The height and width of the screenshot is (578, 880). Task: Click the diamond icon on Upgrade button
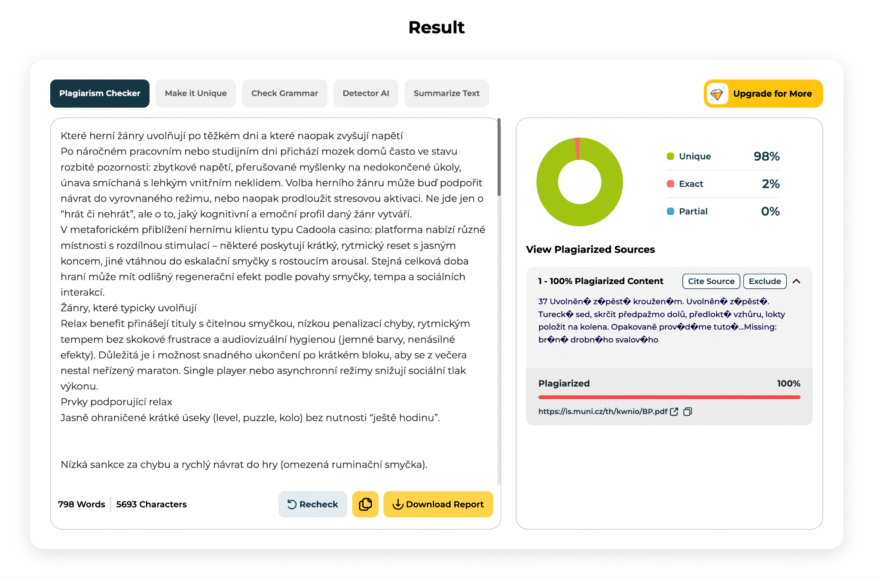click(x=717, y=94)
